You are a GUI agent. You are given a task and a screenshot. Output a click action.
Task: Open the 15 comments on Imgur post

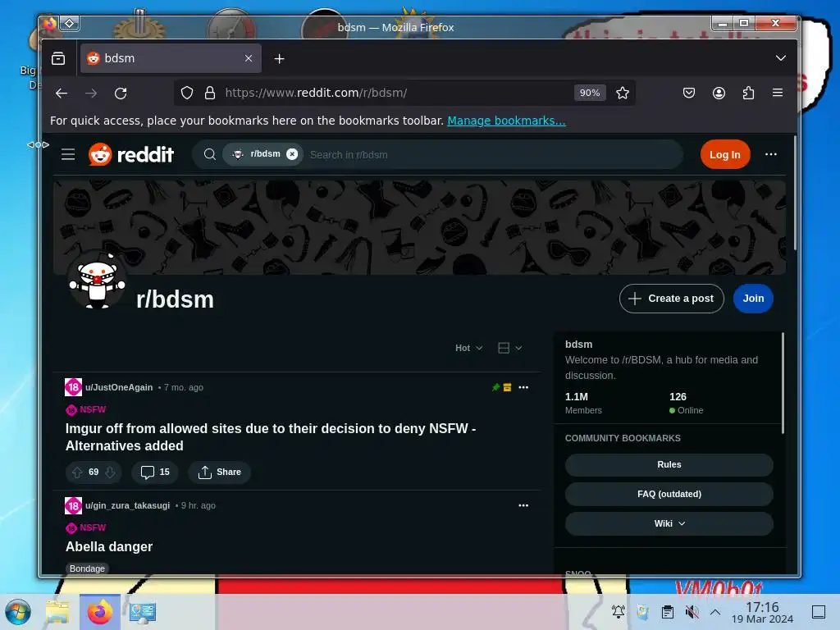tap(155, 472)
